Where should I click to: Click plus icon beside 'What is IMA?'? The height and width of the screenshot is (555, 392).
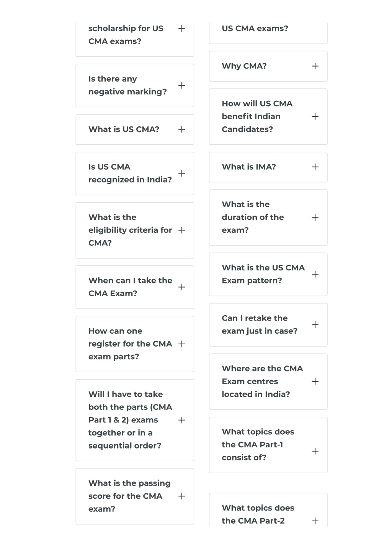(315, 167)
